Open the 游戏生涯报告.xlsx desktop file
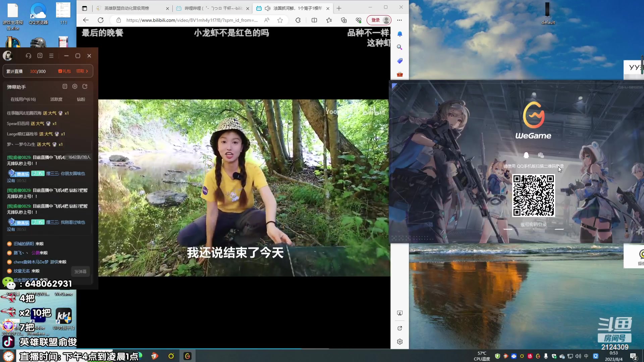The image size is (644, 362). tap(13, 16)
